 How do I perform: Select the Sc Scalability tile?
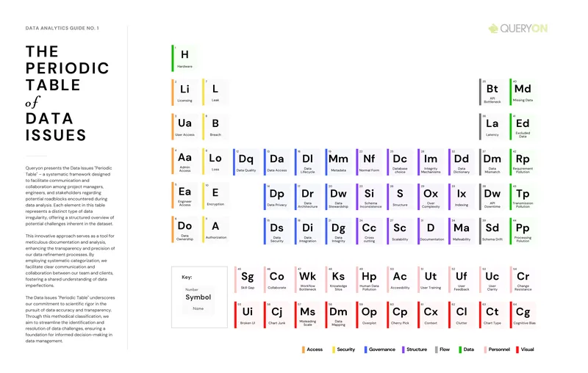point(400,231)
